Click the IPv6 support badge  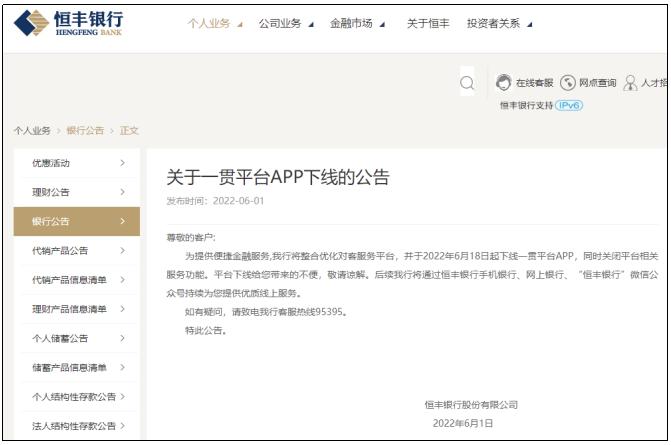pyautogui.click(x=568, y=105)
